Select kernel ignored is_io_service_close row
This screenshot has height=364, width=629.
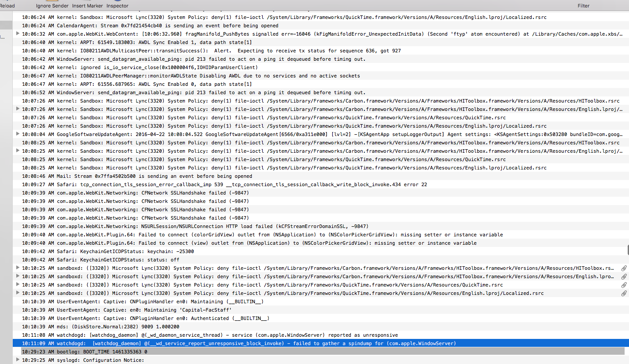click(x=321, y=67)
